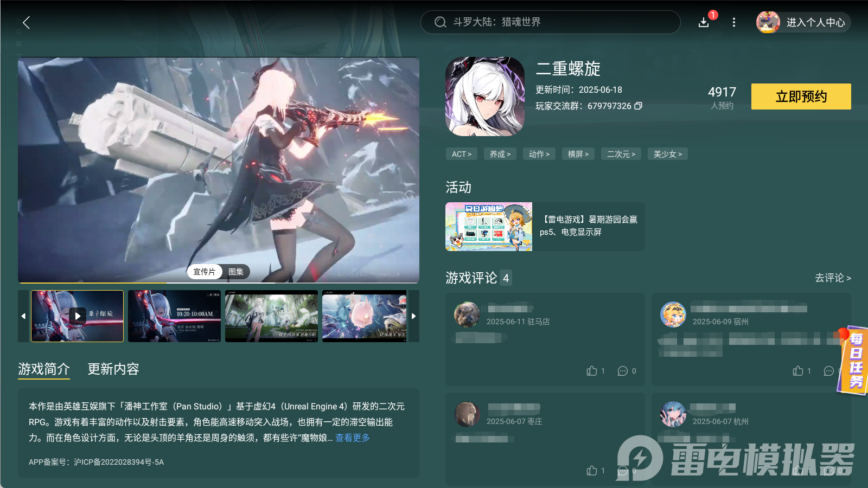The image size is (868, 488).
Task: Click the APP备案号 registration text
Action: point(96,462)
